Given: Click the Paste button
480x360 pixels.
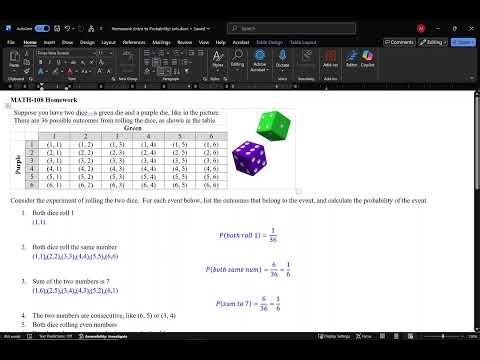Looking at the screenshot, I should coord(14,59).
